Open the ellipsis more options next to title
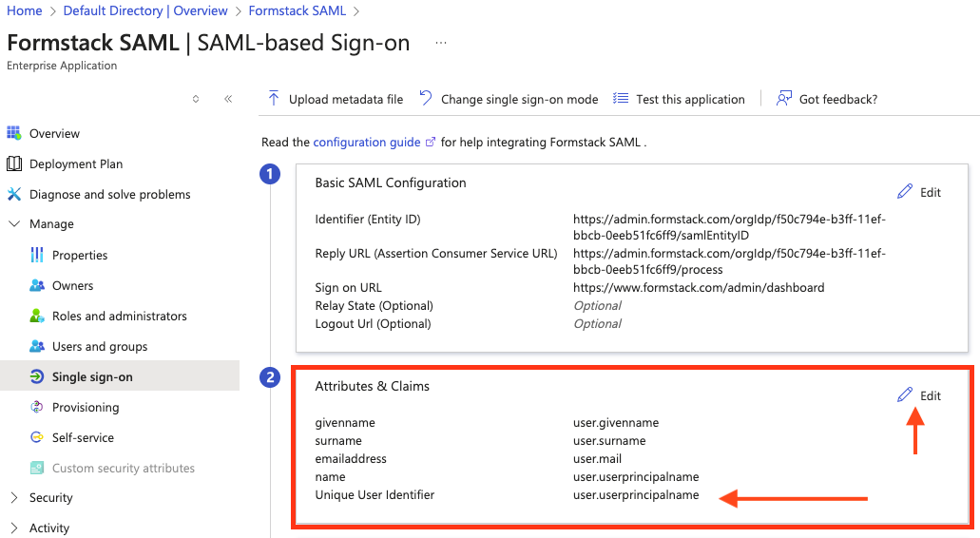This screenshot has height=538, width=980. 441,43
